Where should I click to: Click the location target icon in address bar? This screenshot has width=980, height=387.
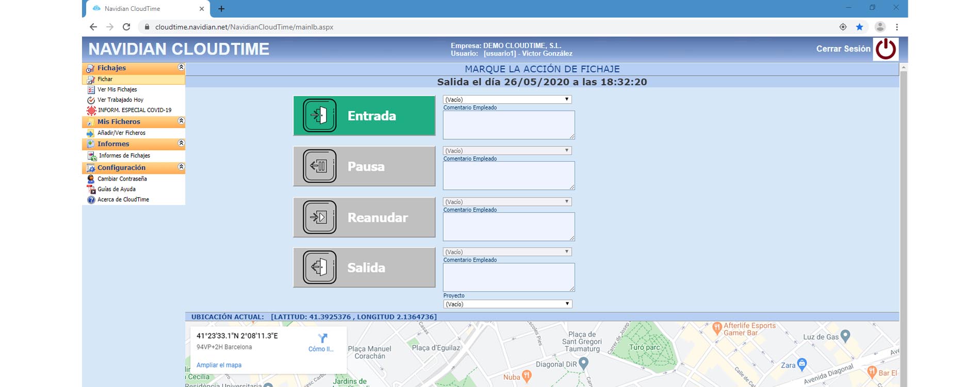843,27
